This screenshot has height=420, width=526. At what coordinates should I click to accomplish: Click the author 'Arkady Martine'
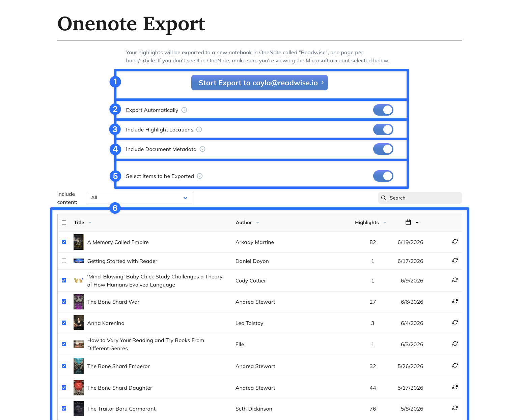pyautogui.click(x=255, y=242)
